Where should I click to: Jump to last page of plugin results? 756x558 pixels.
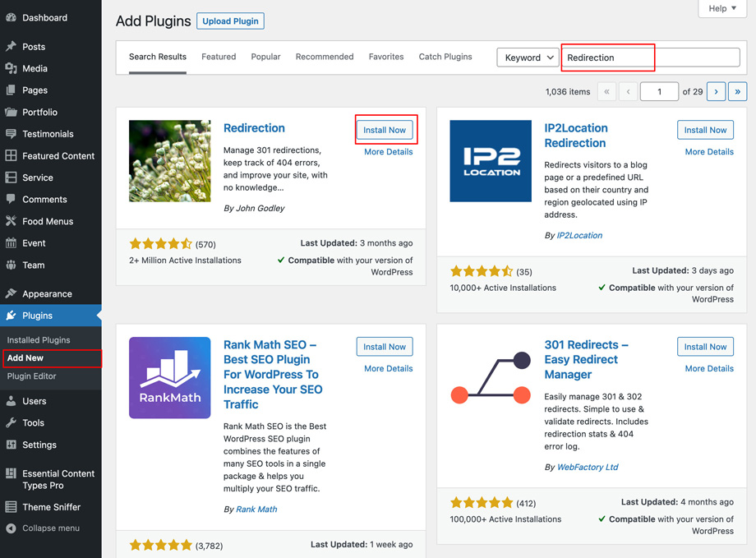click(738, 92)
